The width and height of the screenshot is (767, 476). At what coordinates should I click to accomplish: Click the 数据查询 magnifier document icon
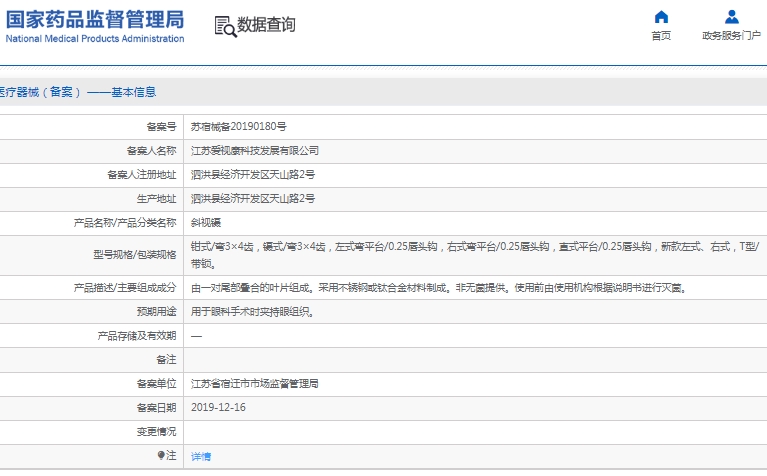click(226, 26)
